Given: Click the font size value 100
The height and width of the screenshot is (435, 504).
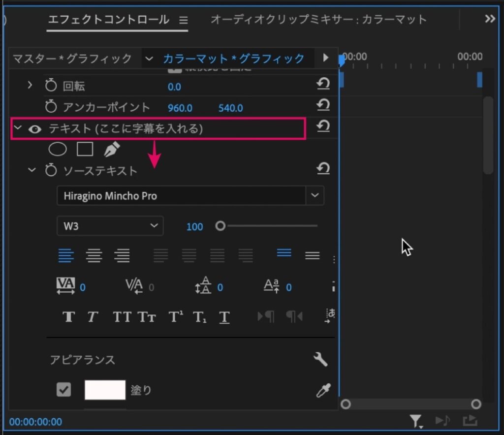Looking at the screenshot, I should coord(195,227).
